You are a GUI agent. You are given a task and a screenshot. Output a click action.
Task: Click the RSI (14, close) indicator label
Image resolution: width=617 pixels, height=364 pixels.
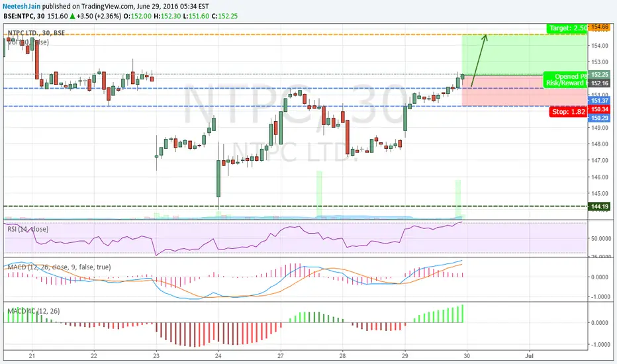28,229
